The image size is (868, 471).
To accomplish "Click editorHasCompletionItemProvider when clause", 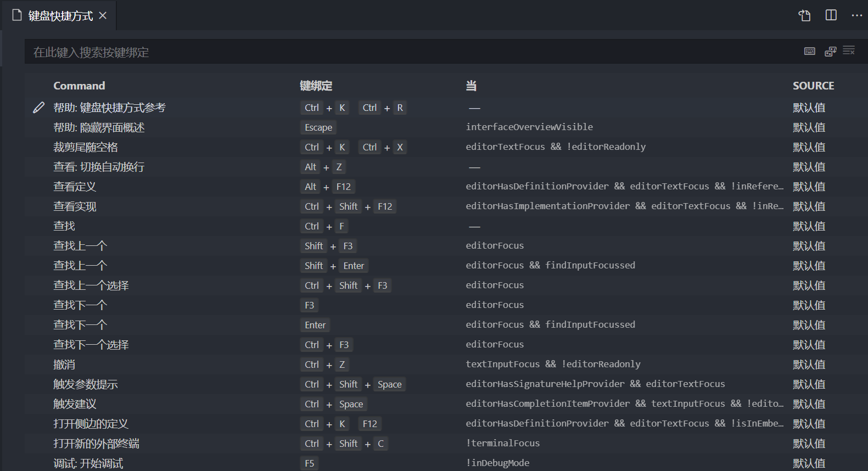I will tap(625, 403).
